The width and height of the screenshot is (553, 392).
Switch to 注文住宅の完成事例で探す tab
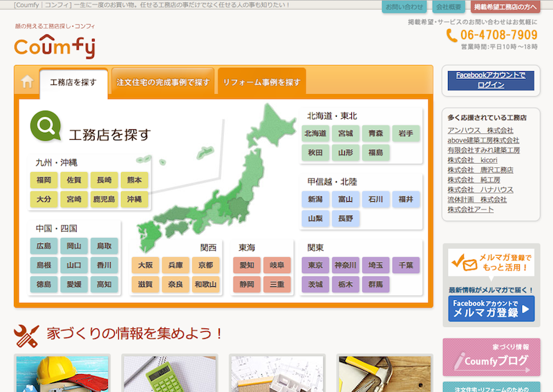click(163, 82)
